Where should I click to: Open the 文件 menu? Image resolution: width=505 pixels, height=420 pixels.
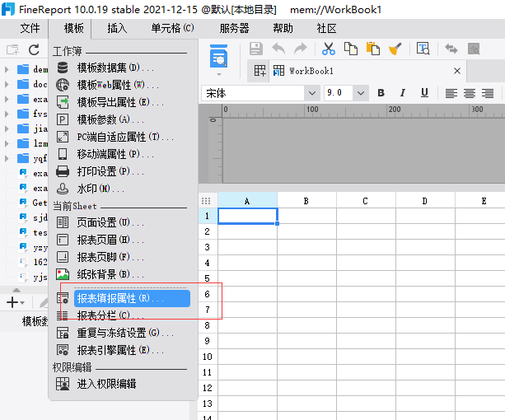click(30, 29)
